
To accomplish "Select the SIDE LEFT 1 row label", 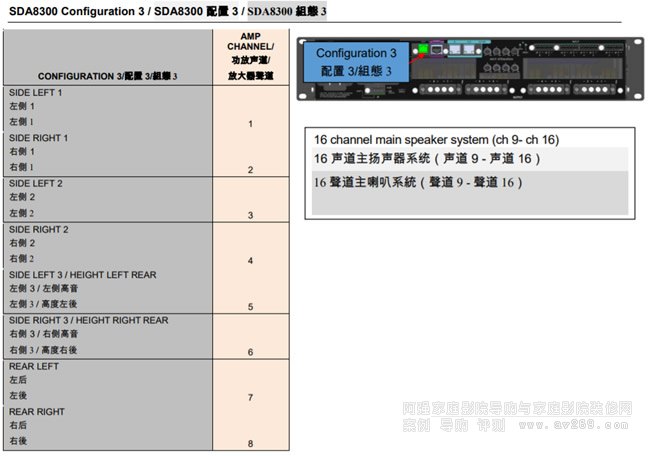I will click(x=35, y=92).
